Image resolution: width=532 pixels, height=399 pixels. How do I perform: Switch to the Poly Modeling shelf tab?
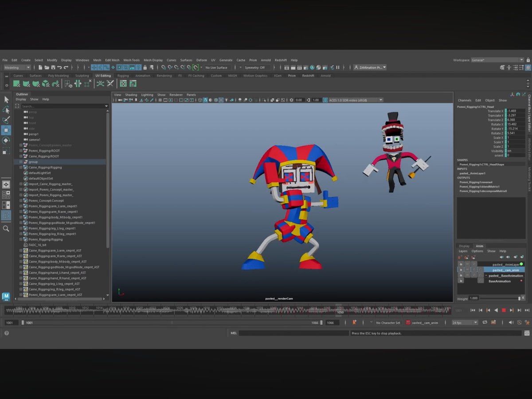58,76
